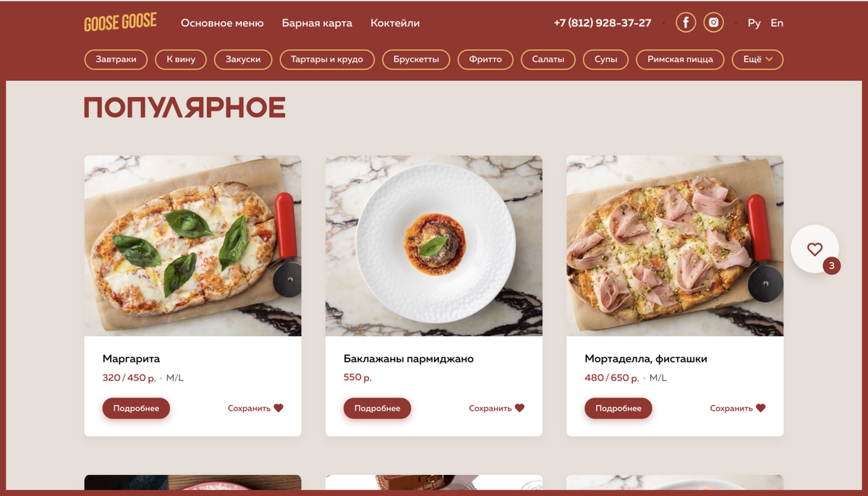Call the phone number +7 (812) 928-37-27
868x496 pixels.
click(x=603, y=23)
